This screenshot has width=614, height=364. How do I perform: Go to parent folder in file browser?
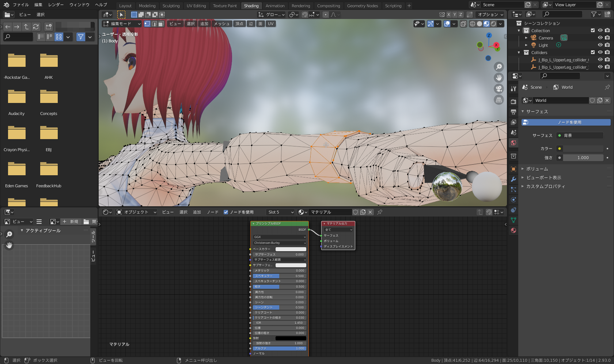[26, 27]
